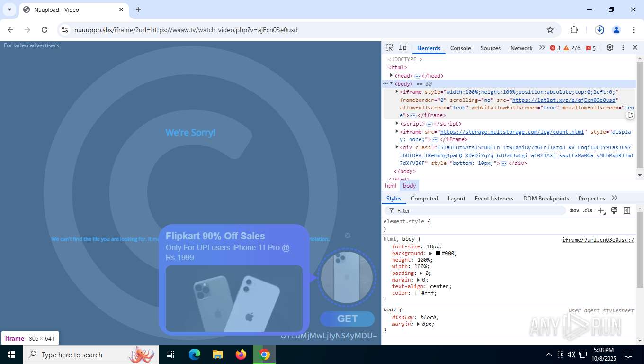Click the address bar URL
This screenshot has width=644, height=364.
(x=186, y=30)
